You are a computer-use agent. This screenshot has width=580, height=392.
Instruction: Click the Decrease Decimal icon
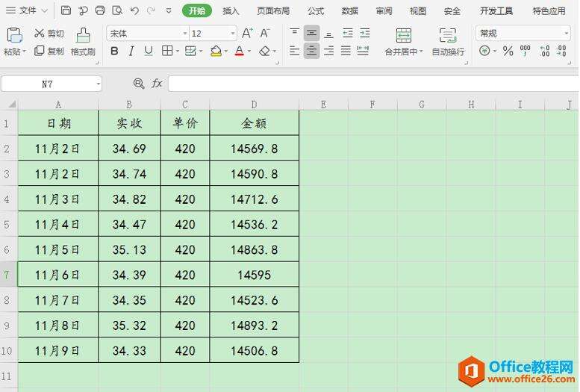561,51
